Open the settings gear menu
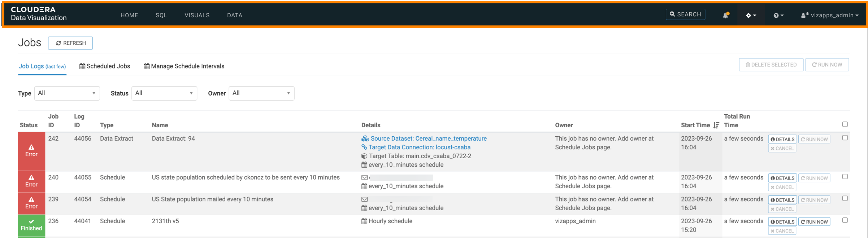The height and width of the screenshot is (238, 868). click(x=751, y=15)
